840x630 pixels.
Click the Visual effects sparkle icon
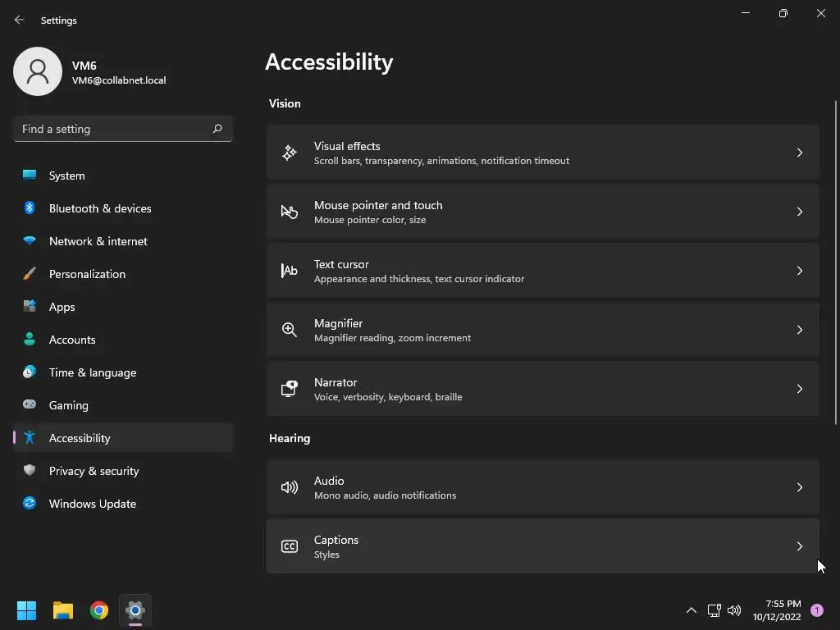(290, 153)
